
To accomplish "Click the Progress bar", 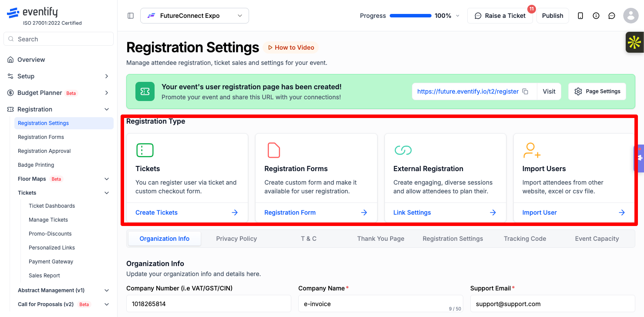I will click(x=411, y=16).
